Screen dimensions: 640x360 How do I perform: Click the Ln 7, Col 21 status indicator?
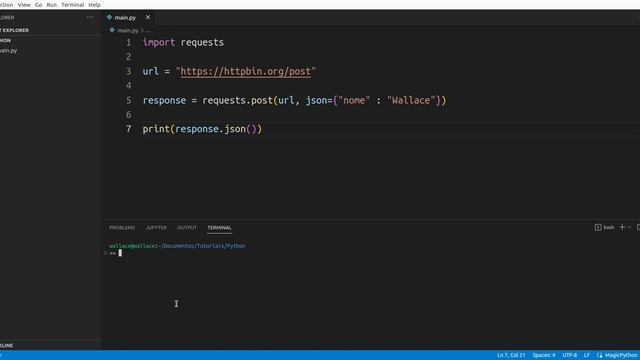pos(511,355)
